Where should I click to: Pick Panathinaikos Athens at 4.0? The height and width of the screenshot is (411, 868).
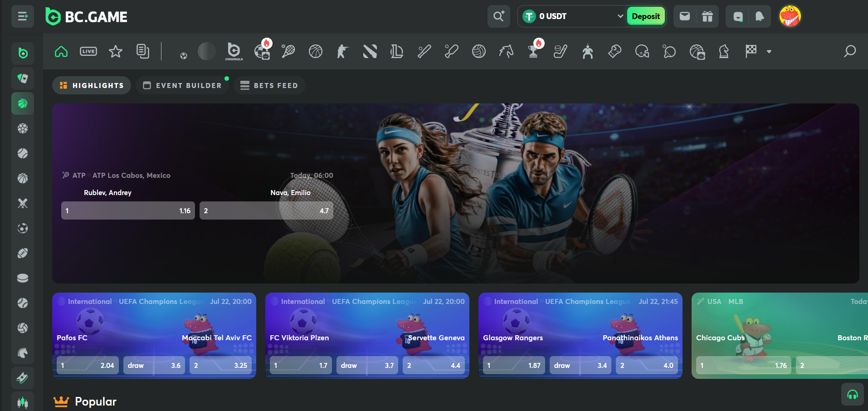click(647, 365)
